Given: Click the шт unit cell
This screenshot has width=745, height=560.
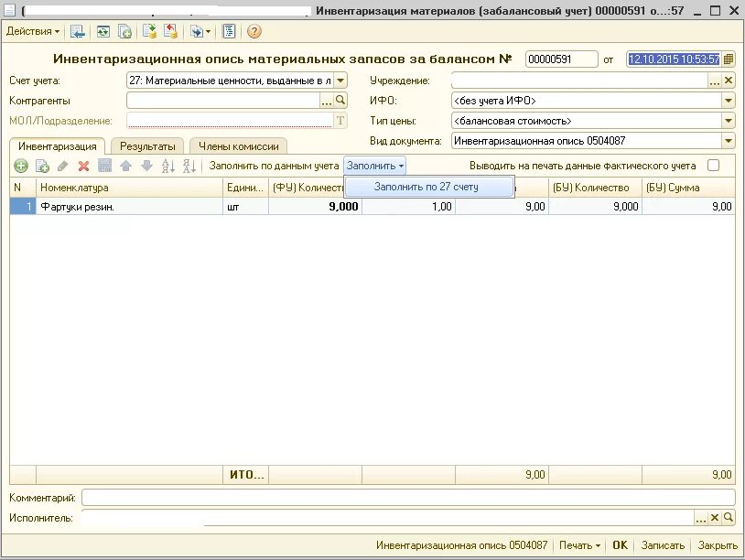Looking at the screenshot, I should [245, 207].
